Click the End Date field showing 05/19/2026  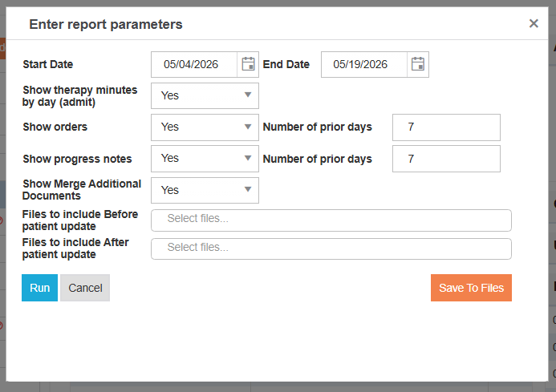tap(363, 64)
